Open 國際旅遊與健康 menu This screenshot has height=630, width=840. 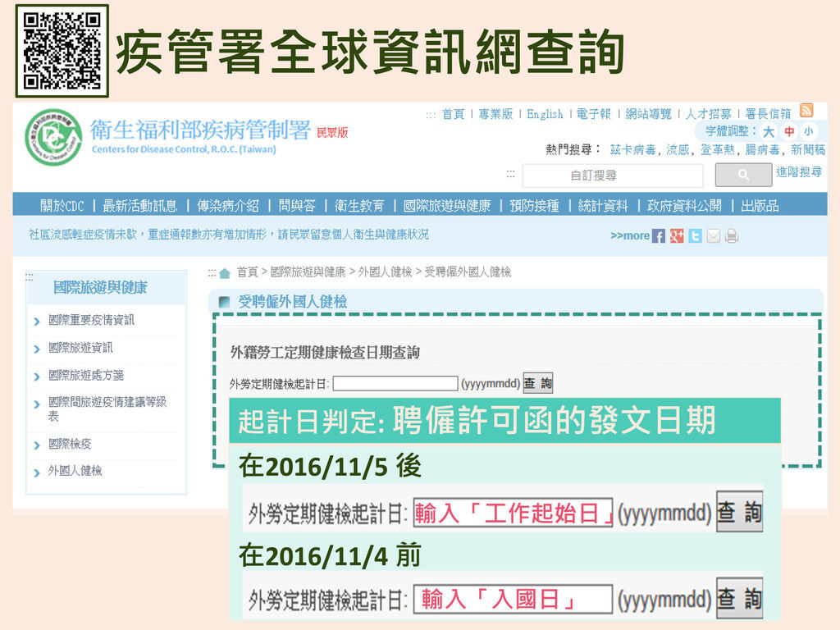447,206
